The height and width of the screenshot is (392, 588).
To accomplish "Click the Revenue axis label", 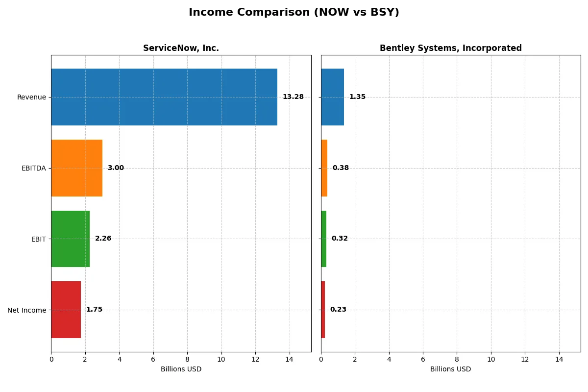I will click(x=31, y=97).
